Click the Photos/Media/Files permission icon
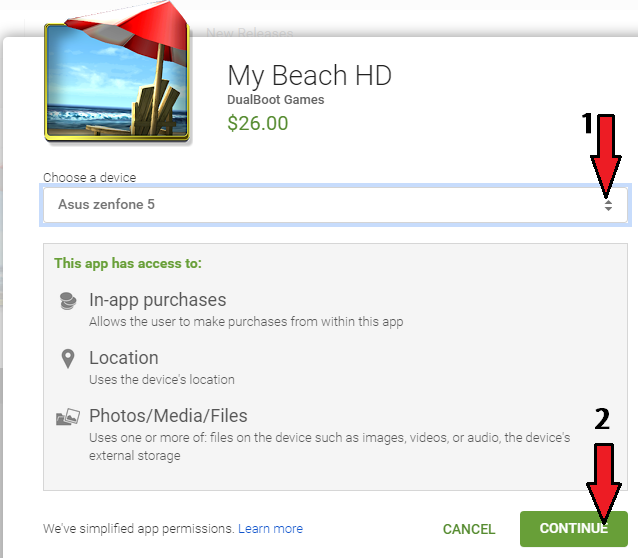 [66, 418]
